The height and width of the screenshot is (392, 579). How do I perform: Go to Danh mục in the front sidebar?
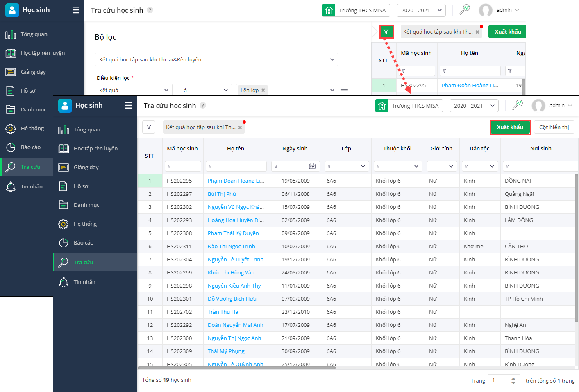tap(86, 205)
